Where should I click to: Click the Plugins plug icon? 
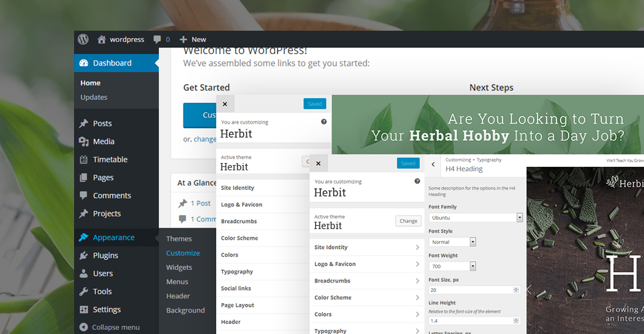83,255
